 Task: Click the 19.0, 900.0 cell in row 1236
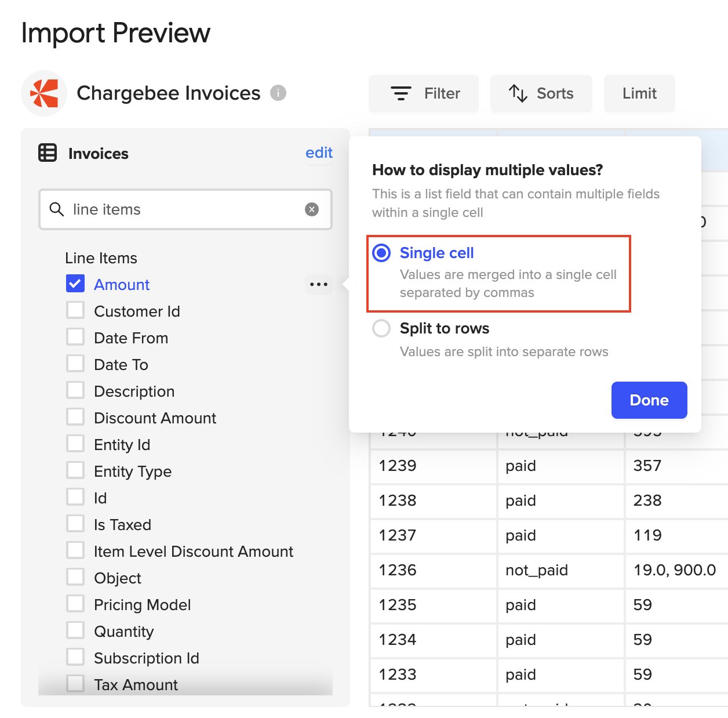[x=674, y=570]
